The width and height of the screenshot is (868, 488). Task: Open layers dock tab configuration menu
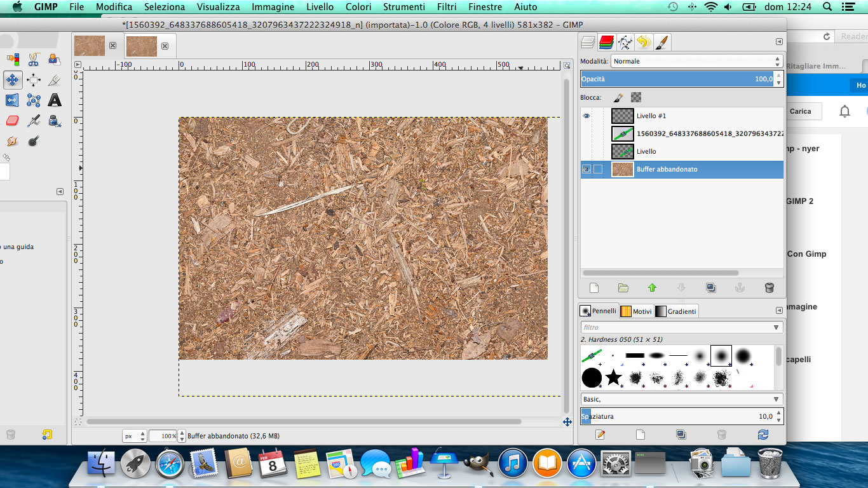click(779, 42)
